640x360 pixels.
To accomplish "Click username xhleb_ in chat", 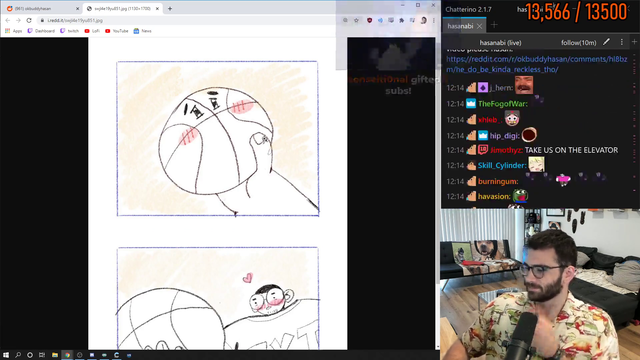I will (490, 120).
